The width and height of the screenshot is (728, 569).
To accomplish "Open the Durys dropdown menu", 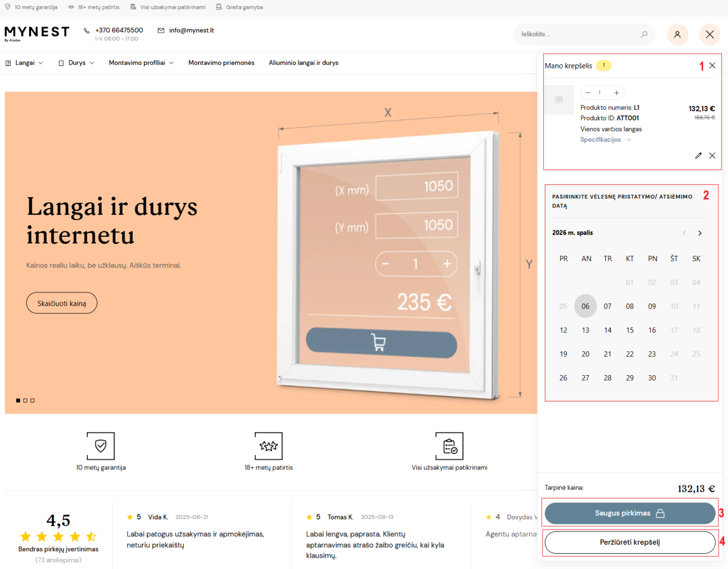I will click(76, 63).
